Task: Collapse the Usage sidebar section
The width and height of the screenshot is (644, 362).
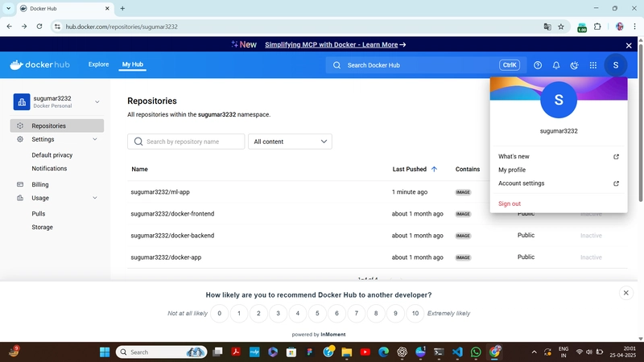Action: 95,198
